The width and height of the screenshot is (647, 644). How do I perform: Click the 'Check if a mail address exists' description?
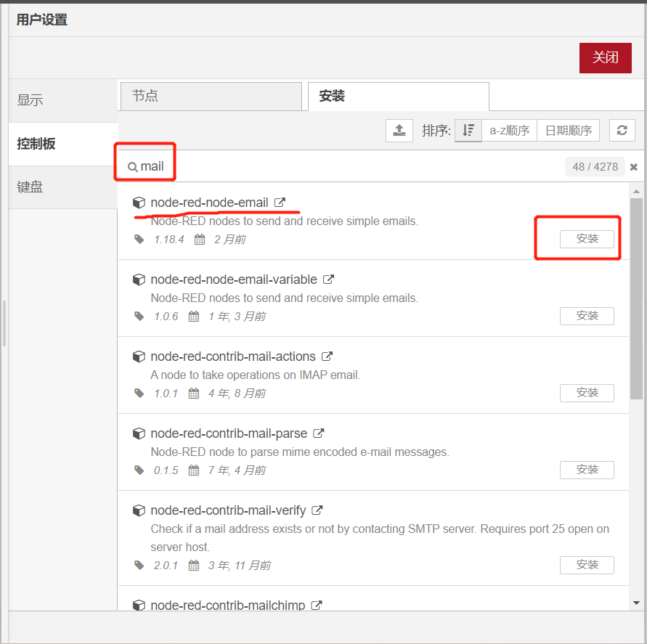point(380,538)
